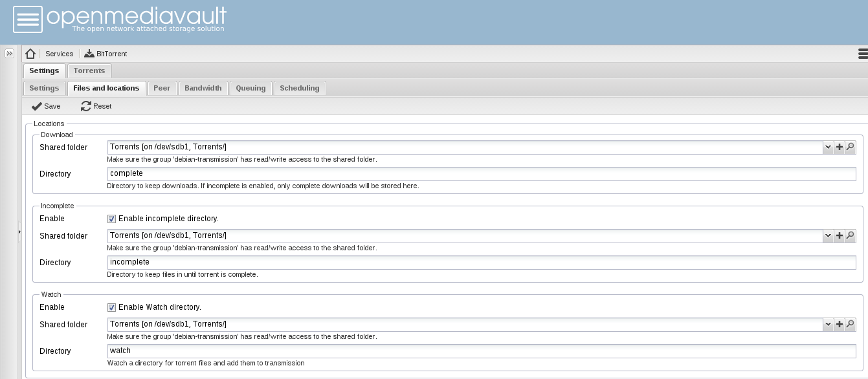Click 'Directory to keep files in until torrent is complete.'
This screenshot has width=868, height=379.
point(183,274)
